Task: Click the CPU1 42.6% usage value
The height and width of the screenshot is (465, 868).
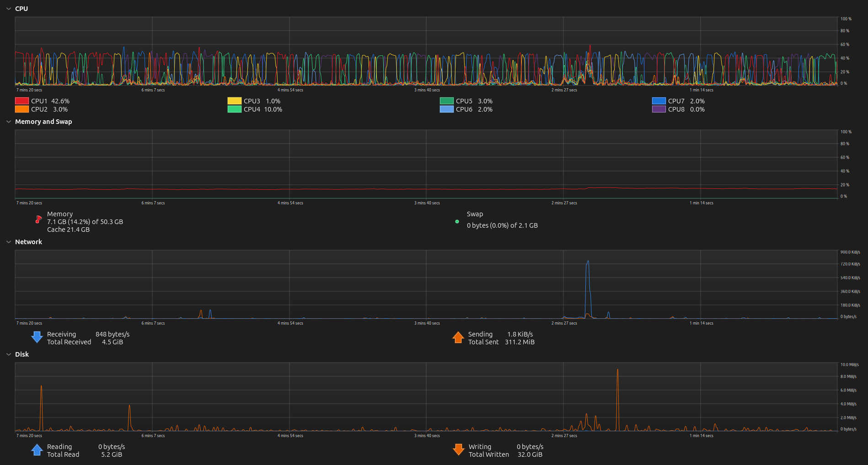Action: (60, 101)
